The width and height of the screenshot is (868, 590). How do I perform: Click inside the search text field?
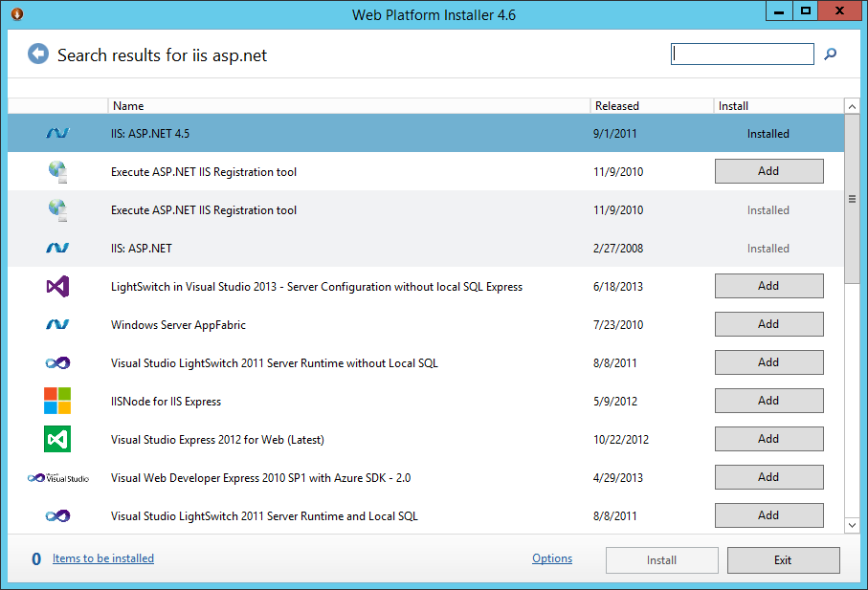[743, 54]
